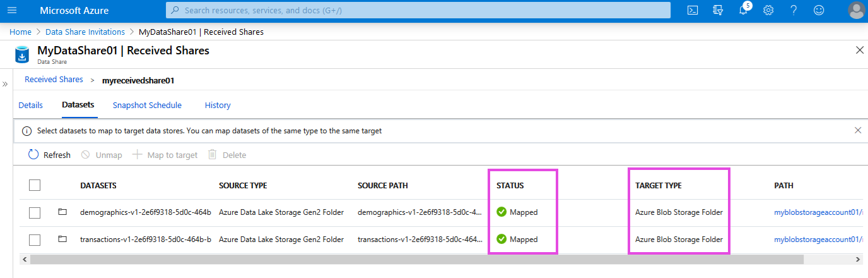Click the info icon in the banner
Viewport: 868px width, 278px height.
26,131
